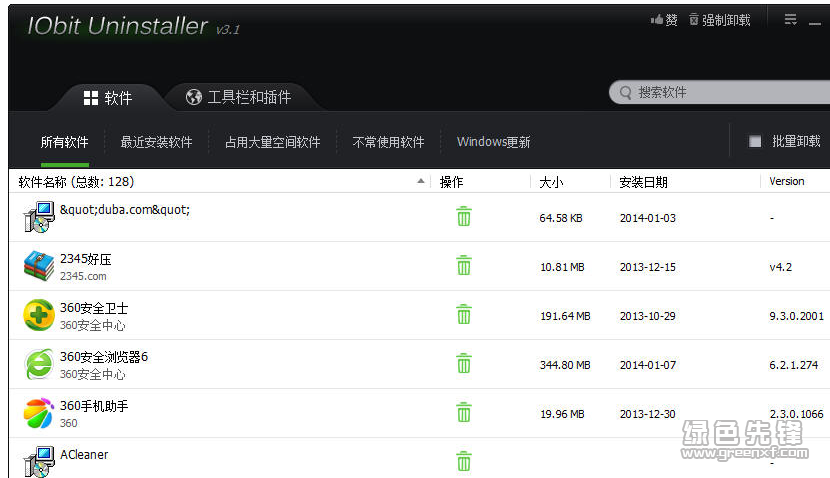Viewport: 830px width, 478px height.
Task: Sort by 安装日期 install date column
Action: click(643, 182)
